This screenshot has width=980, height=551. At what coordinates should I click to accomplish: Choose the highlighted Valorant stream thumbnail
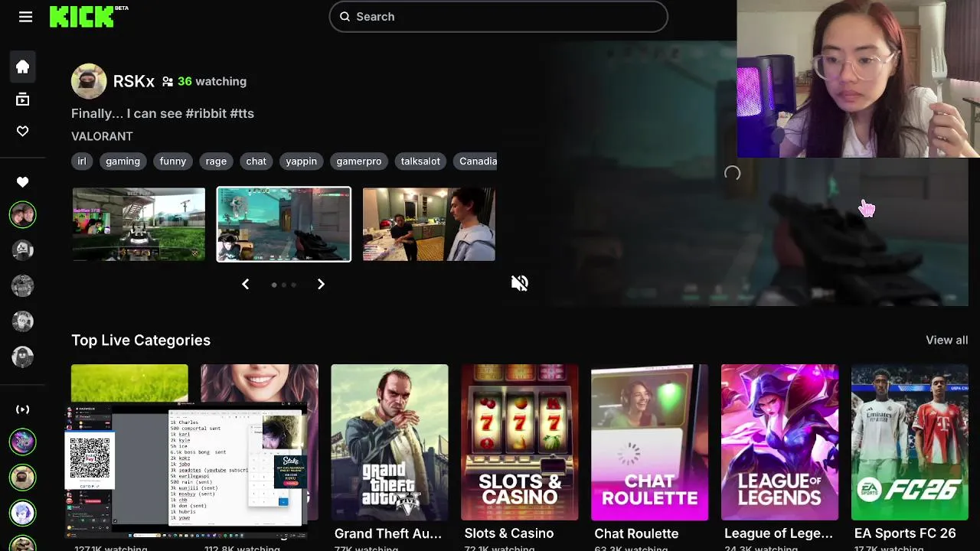click(284, 224)
